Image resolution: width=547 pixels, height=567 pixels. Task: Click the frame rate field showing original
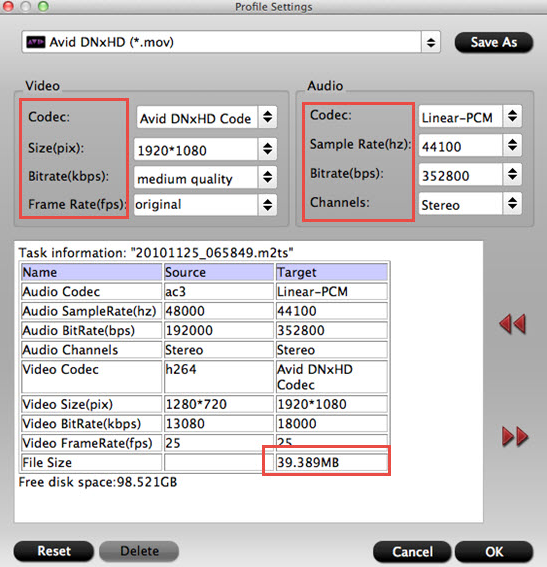tap(196, 205)
